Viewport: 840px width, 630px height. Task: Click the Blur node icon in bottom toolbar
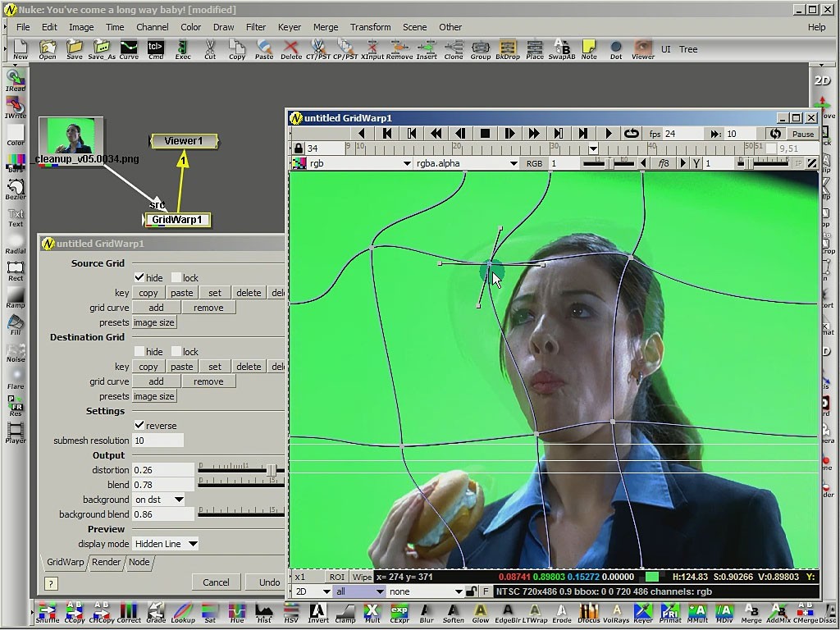(x=426, y=611)
